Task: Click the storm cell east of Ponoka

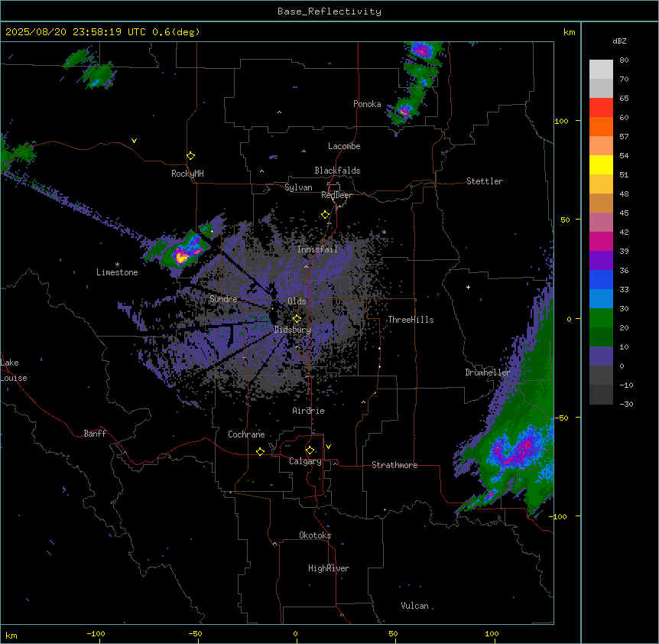Action: coord(404,112)
